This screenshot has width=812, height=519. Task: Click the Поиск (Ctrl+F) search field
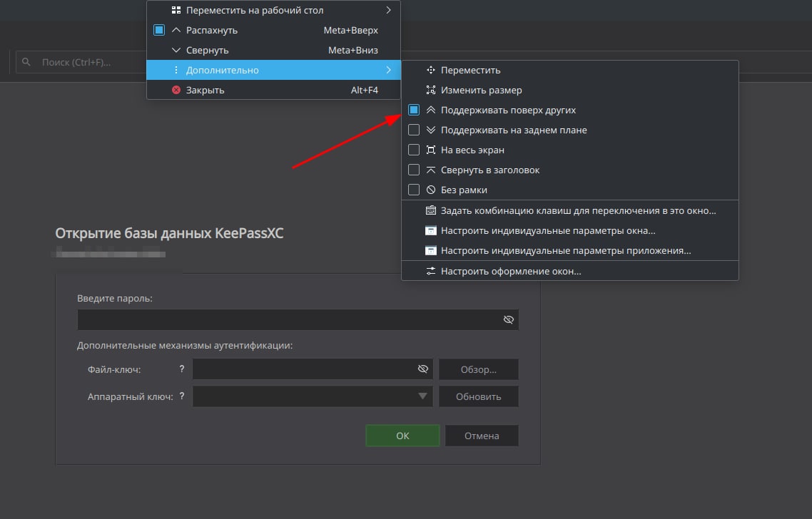pyautogui.click(x=81, y=62)
